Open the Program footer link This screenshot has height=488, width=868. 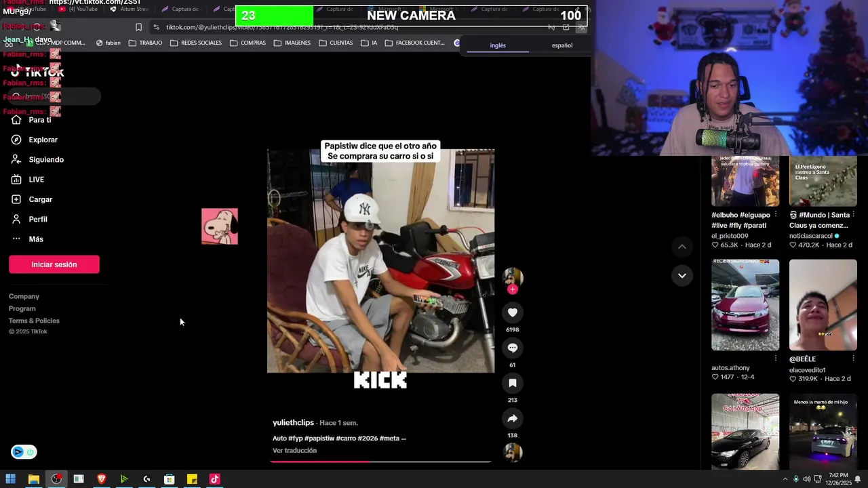point(22,308)
